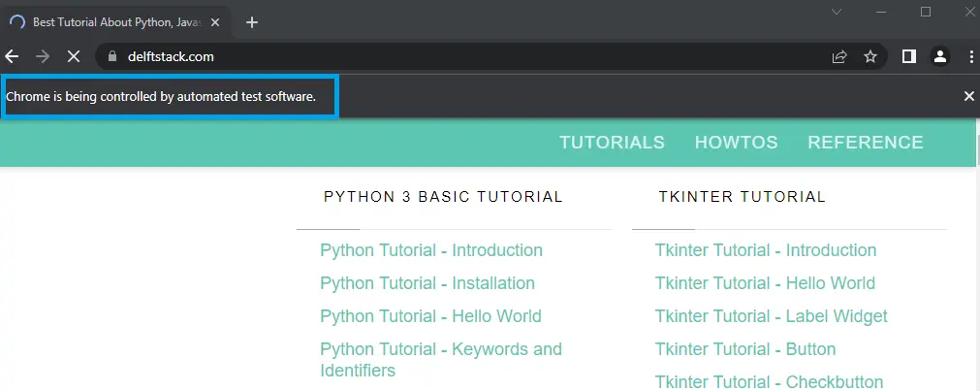Open Python Tutorial - Hello World link
This screenshot has width=980, height=391.
tap(430, 316)
